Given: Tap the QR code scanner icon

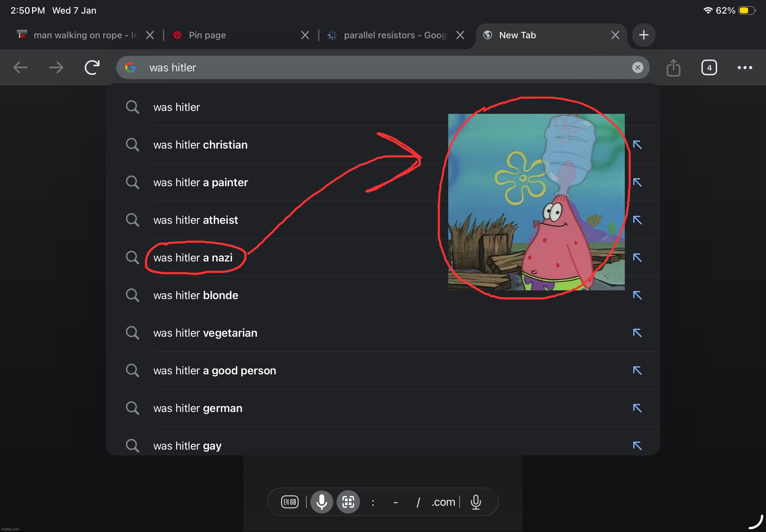Looking at the screenshot, I should pos(348,502).
